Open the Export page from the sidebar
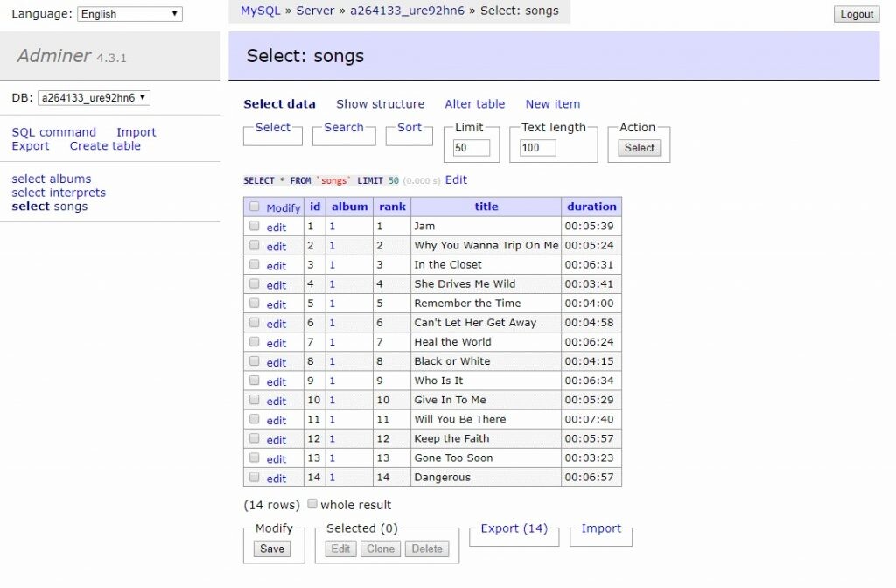896x588 pixels. coord(30,145)
